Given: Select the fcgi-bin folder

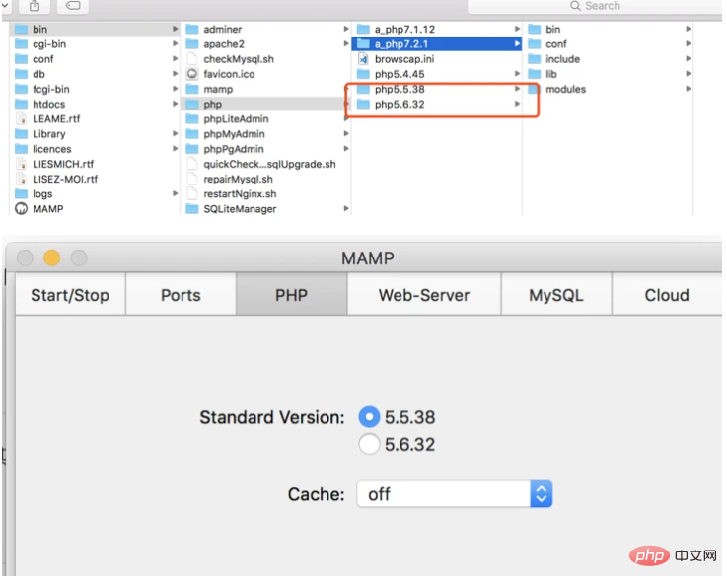Looking at the screenshot, I should tap(95, 89).
